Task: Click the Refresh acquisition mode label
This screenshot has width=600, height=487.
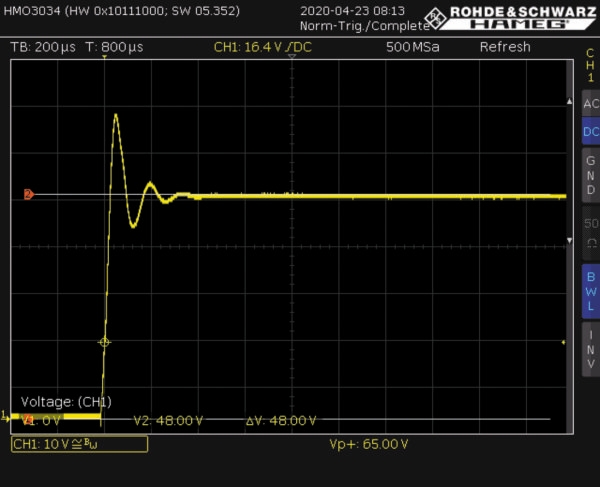Action: tap(505, 47)
